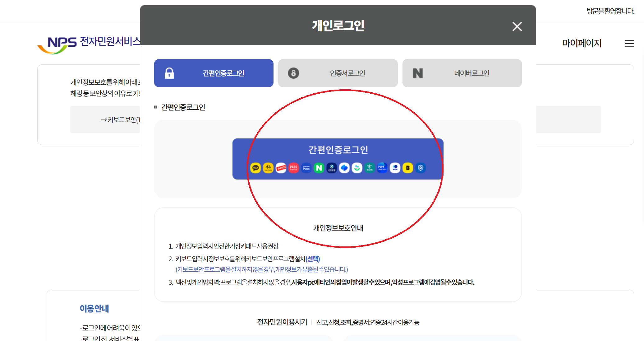Switch to the 인증서로그인 tab
This screenshot has height=341, width=644.
coord(338,73)
